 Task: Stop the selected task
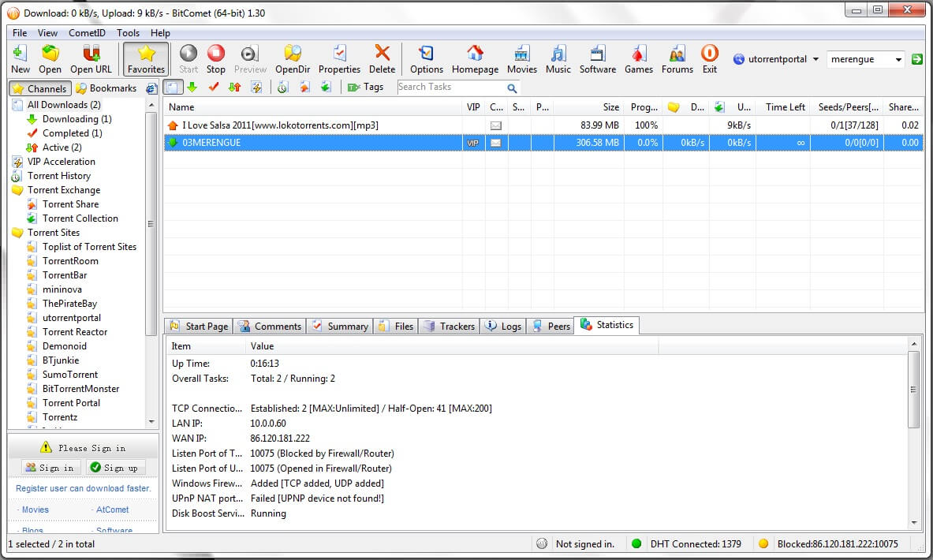coord(216,59)
